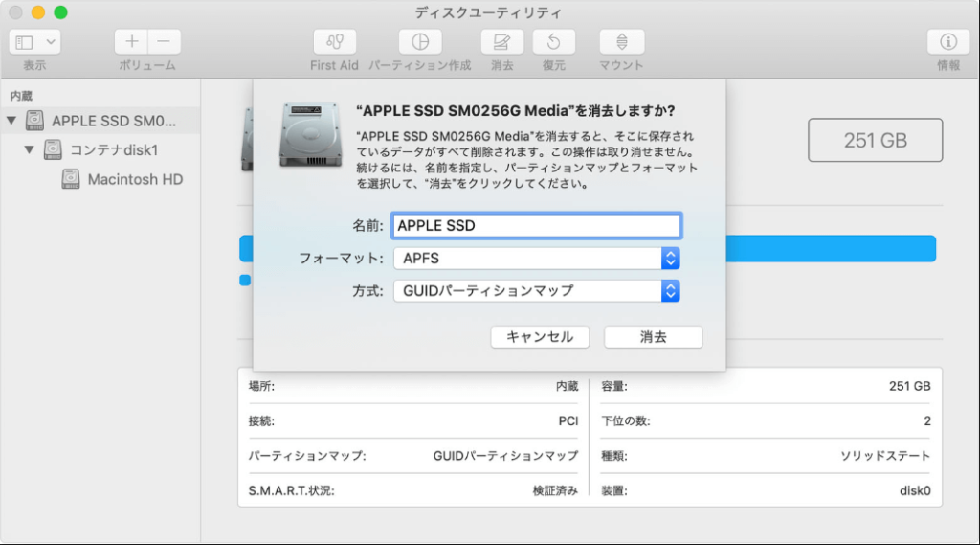Viewport: 980px width, 545px height.
Task: Collapse the APPLE SSD disk tree arrow
Action: pyautogui.click(x=11, y=121)
